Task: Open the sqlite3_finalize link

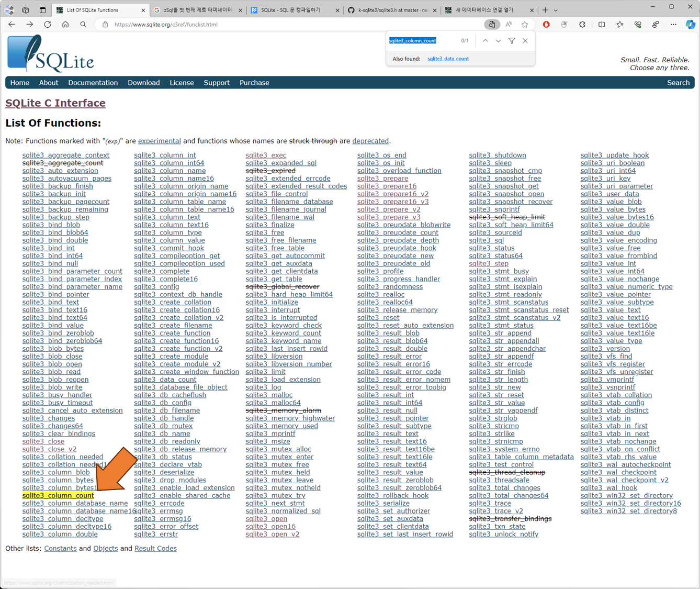Action: click(270, 225)
